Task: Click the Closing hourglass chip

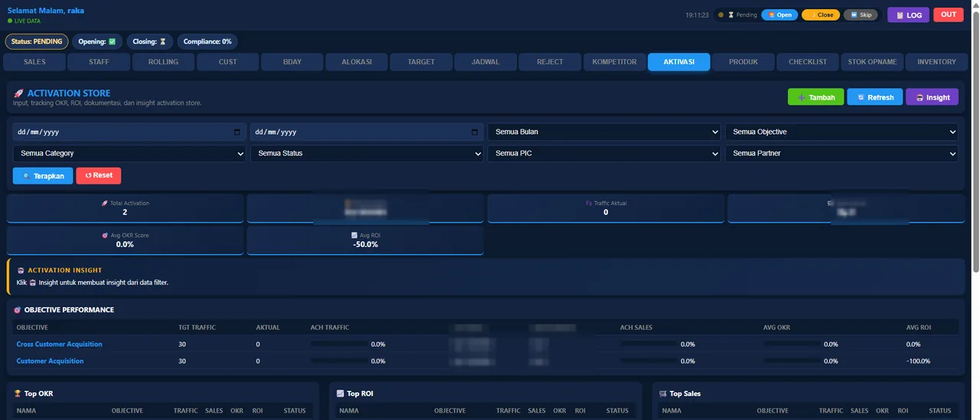Action: 150,41
